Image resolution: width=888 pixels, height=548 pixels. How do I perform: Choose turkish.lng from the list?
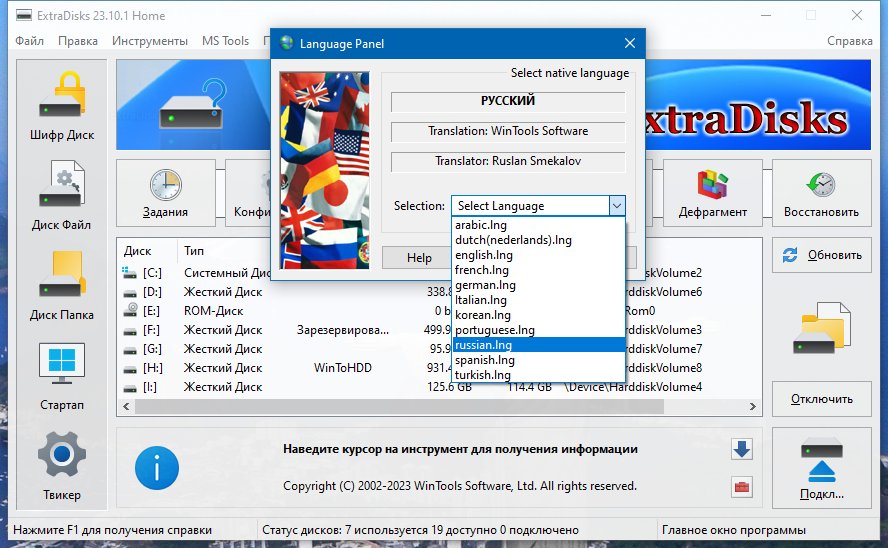tap(539, 375)
